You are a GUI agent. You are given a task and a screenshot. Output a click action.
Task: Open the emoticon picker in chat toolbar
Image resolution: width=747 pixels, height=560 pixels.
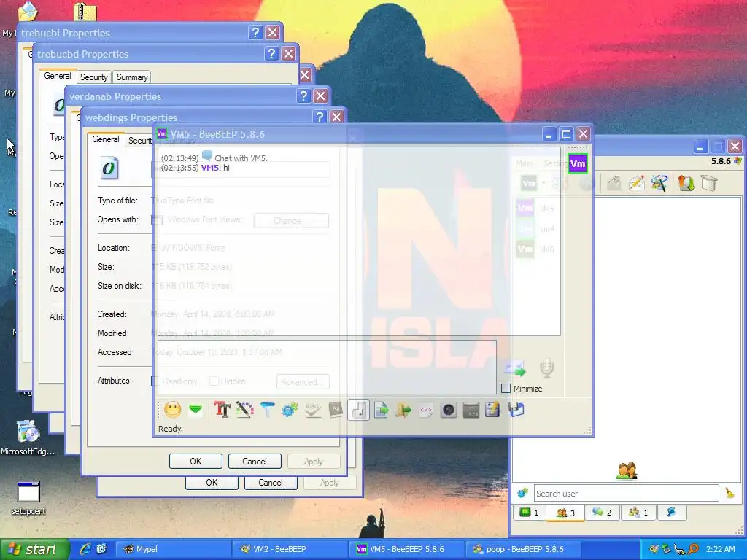pos(172,410)
